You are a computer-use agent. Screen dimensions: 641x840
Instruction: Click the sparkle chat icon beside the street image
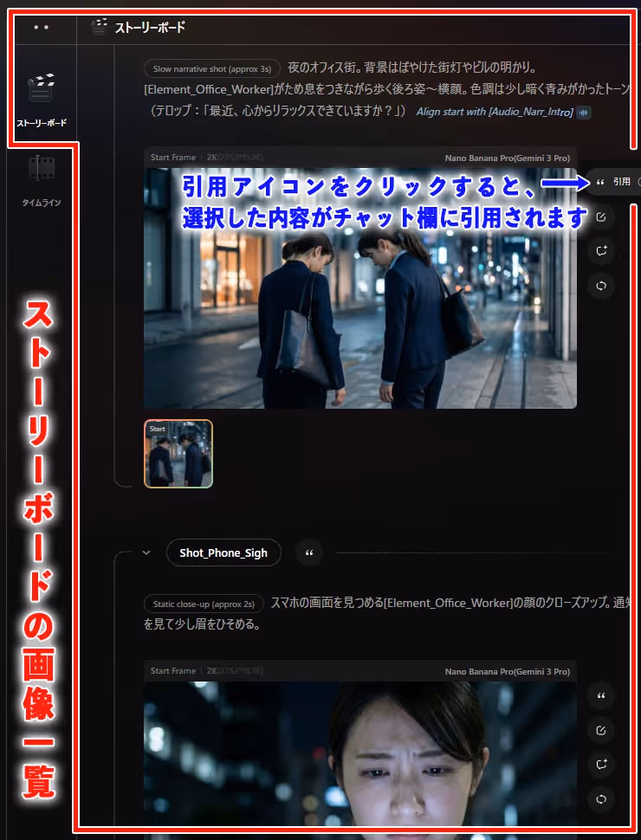(x=601, y=251)
